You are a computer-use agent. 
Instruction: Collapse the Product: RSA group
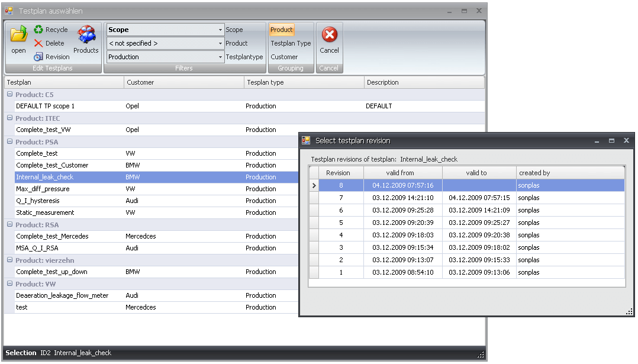click(9, 225)
